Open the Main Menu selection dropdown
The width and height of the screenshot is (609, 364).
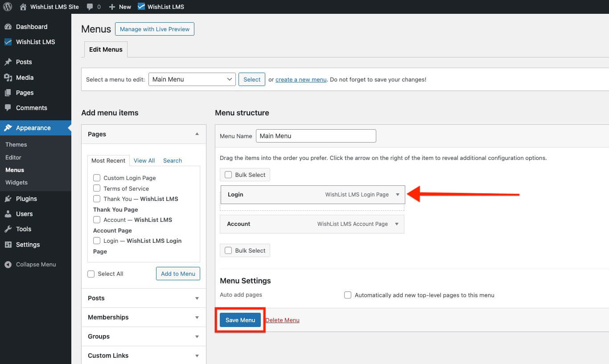pyautogui.click(x=192, y=79)
